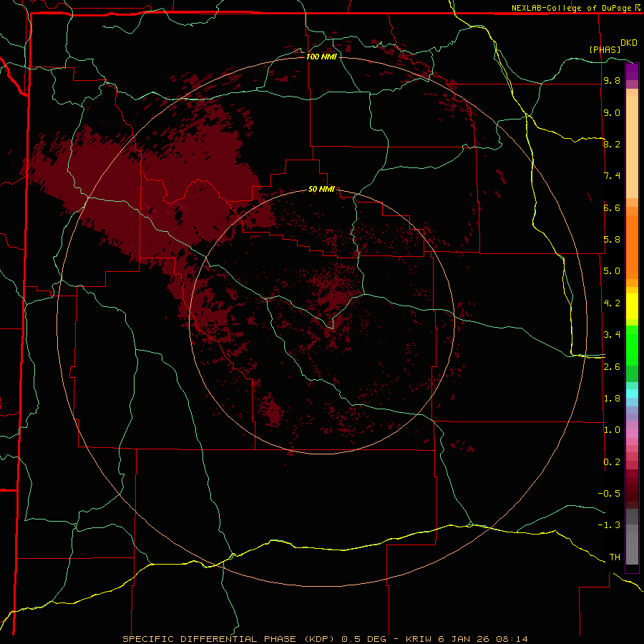The image size is (644, 644).
Task: Click the 7.4 value on color scale
Action: click(x=612, y=176)
